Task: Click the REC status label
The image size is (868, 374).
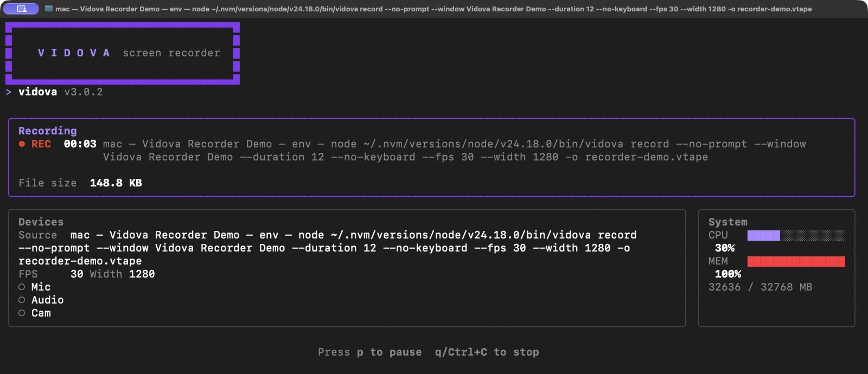Action: pyautogui.click(x=41, y=144)
